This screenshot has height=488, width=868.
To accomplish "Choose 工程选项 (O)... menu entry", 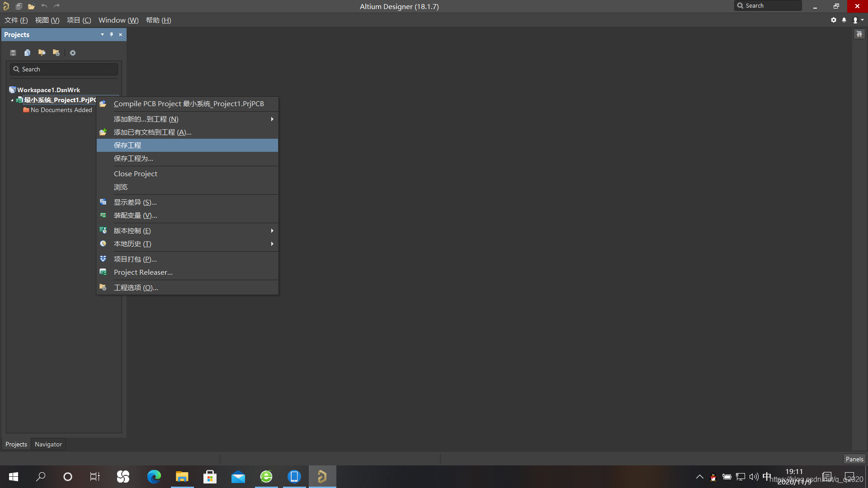I will [x=187, y=287].
